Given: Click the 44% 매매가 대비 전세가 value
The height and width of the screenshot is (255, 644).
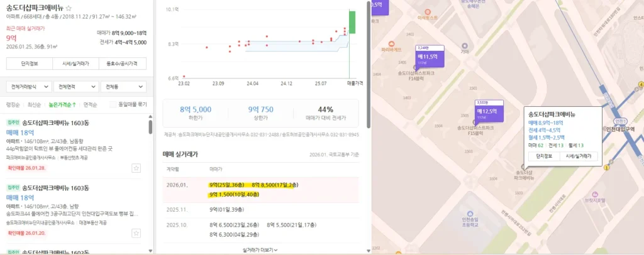Looking at the screenshot, I should (325, 109).
